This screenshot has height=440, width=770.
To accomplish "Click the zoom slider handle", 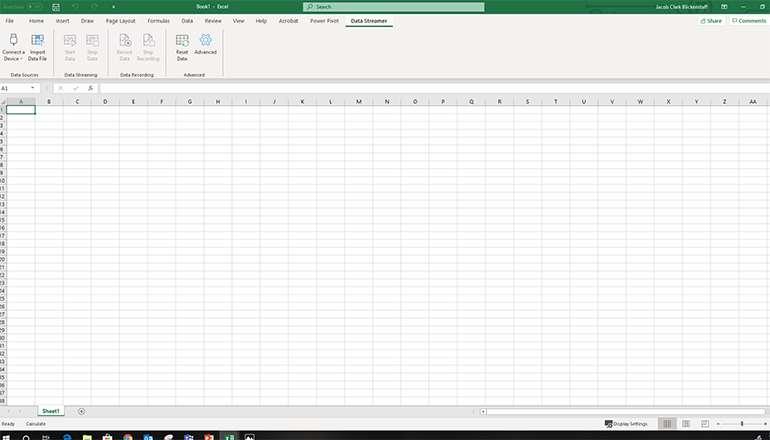I will pyautogui.click(x=742, y=423).
